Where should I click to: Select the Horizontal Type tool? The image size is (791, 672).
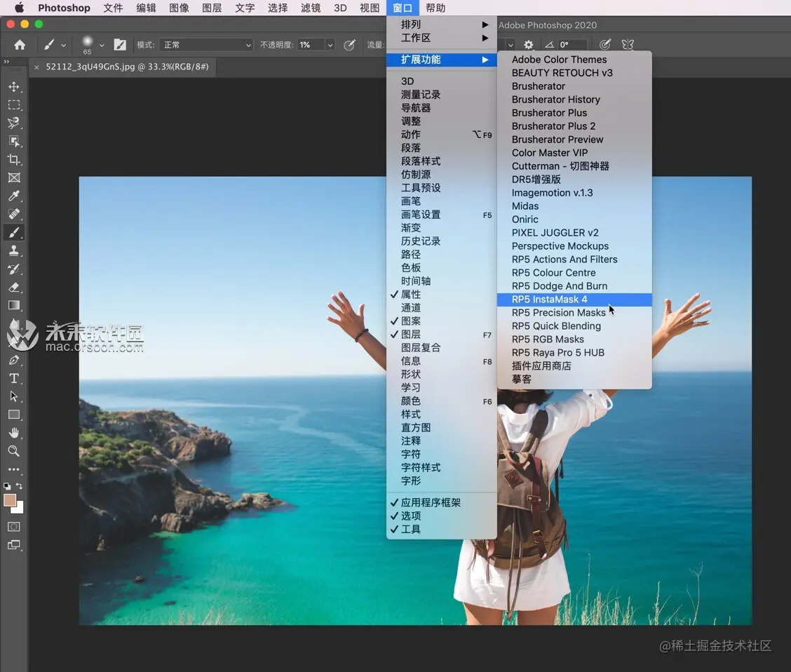tap(14, 378)
